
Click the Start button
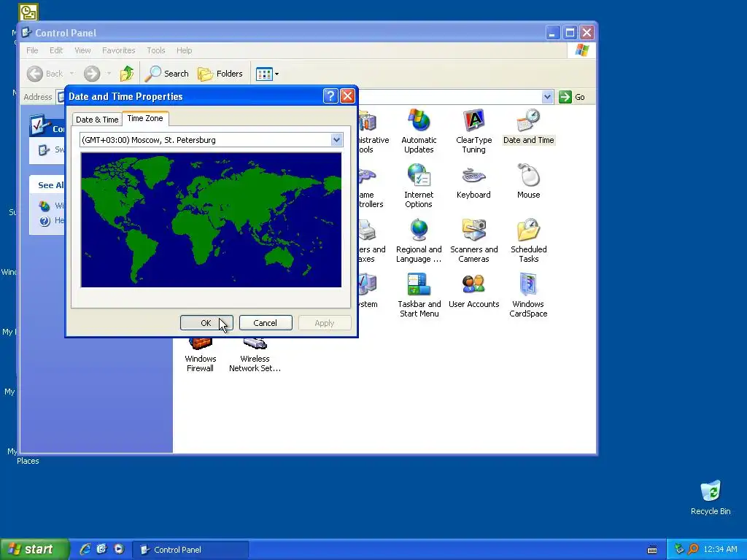click(34, 549)
